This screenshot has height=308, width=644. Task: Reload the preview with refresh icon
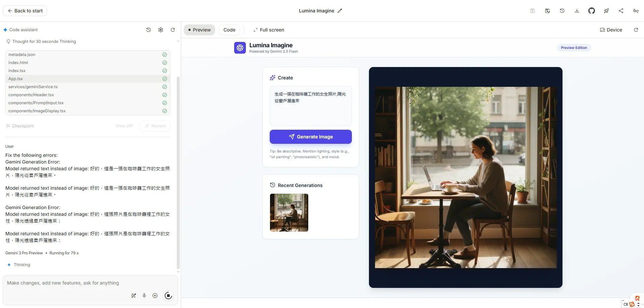coord(636,30)
